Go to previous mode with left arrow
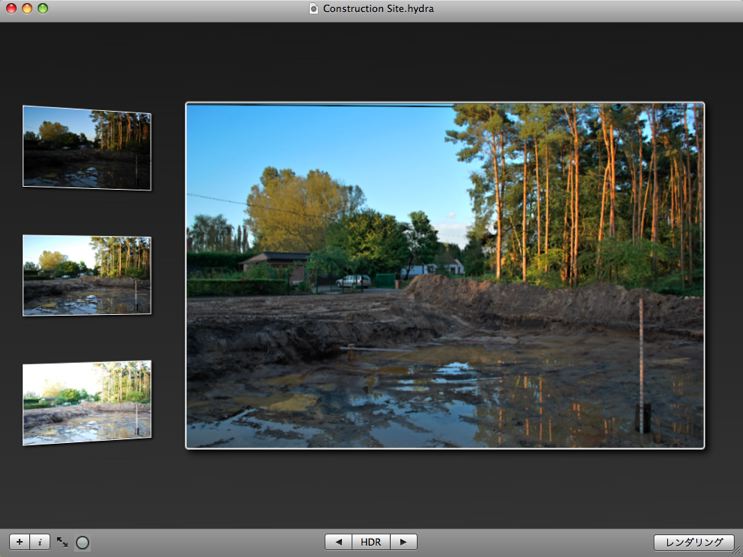This screenshot has width=743, height=557. click(x=338, y=541)
